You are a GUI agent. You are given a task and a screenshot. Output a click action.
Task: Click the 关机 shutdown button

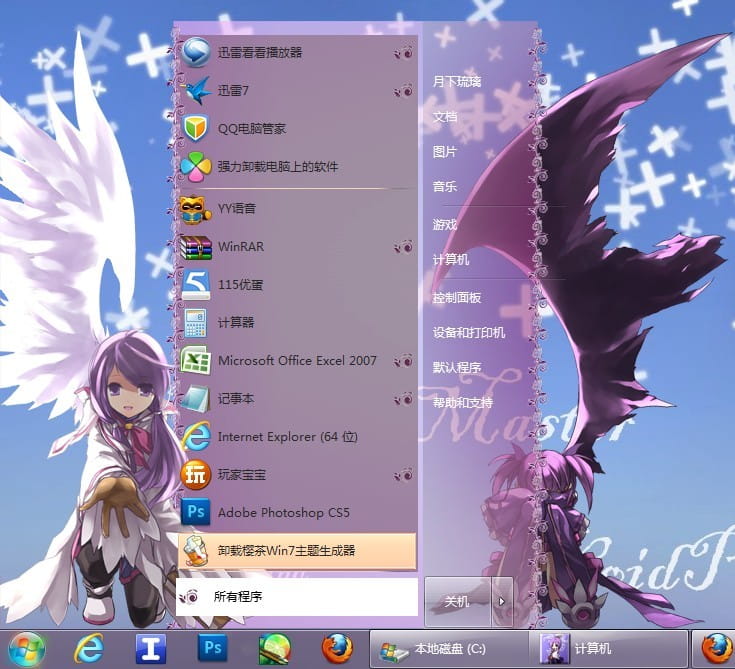click(x=457, y=601)
